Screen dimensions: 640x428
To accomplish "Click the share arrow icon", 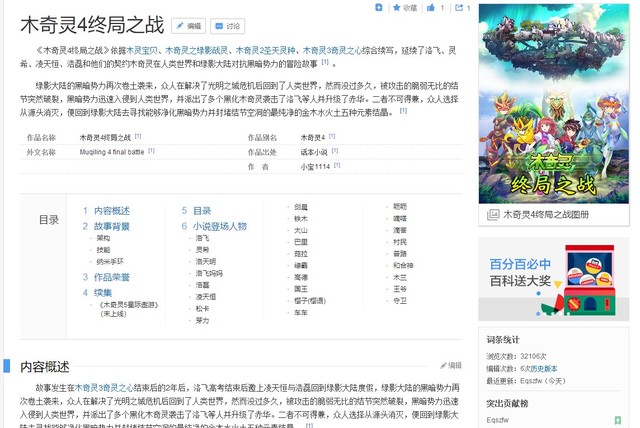I will 458,8.
